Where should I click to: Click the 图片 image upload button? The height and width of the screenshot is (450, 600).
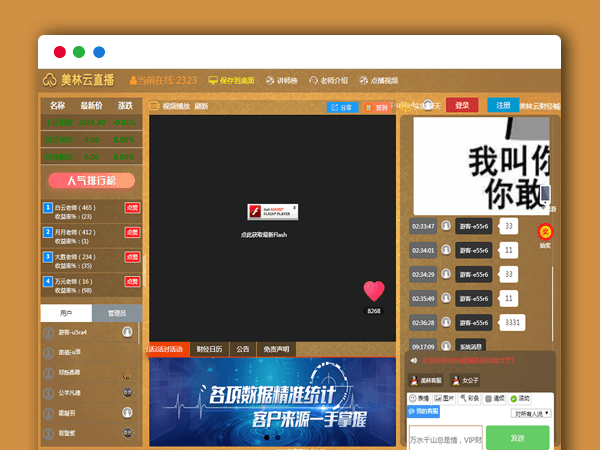444,398
